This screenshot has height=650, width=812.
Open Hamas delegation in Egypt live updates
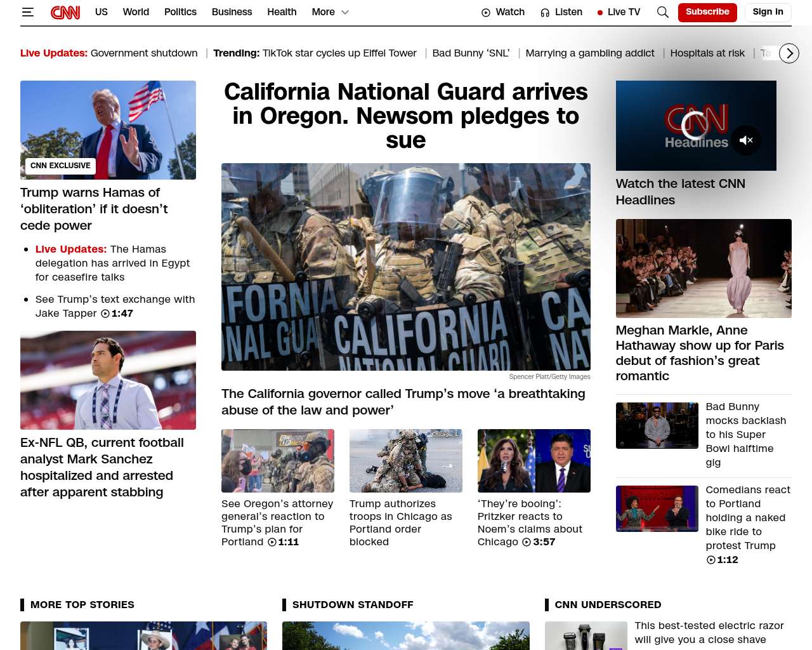click(112, 263)
